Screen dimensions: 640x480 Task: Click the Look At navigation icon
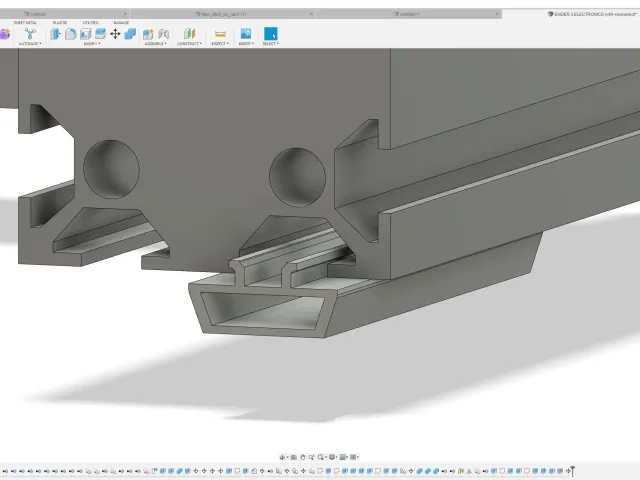point(293,457)
